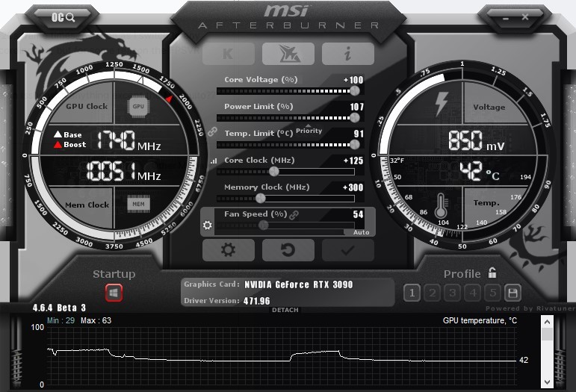Open the OC Scanner button
Image resolution: width=576 pixels, height=392 pixels.
point(63,17)
